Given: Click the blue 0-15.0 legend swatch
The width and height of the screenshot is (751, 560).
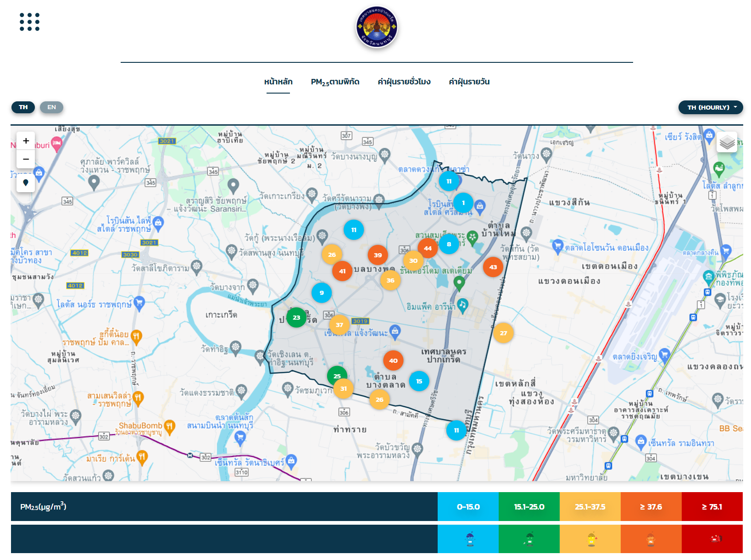Looking at the screenshot, I should coord(468,507).
